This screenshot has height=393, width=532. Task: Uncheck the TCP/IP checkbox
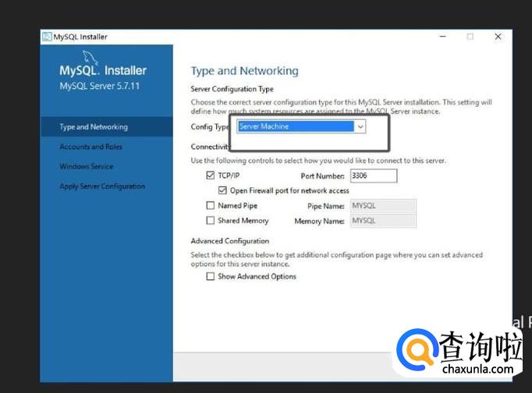[x=211, y=175]
